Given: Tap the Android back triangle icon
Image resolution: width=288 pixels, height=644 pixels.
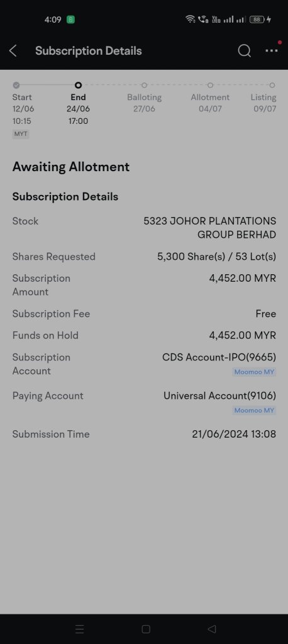Looking at the screenshot, I should [x=212, y=629].
